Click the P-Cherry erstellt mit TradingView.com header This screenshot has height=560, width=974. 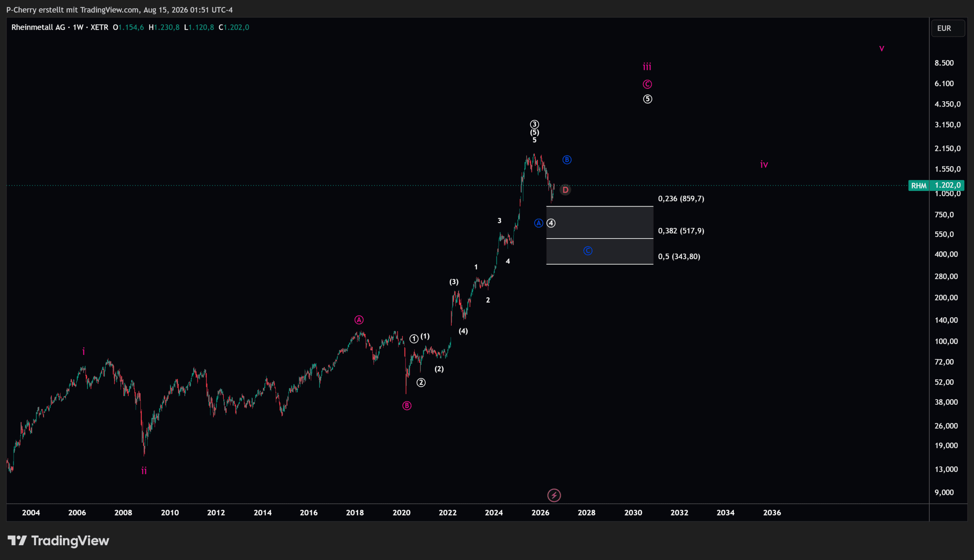pos(119,10)
